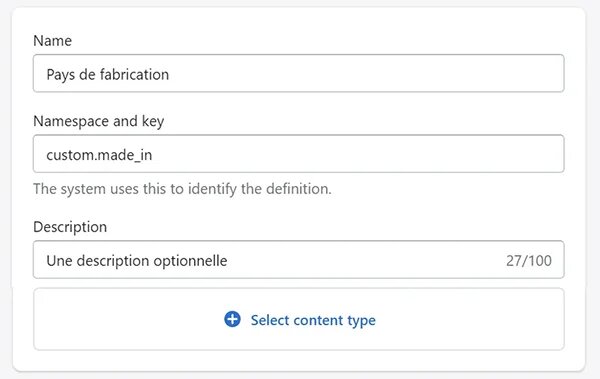Open Select content type link
600x379 pixels.
(x=313, y=320)
